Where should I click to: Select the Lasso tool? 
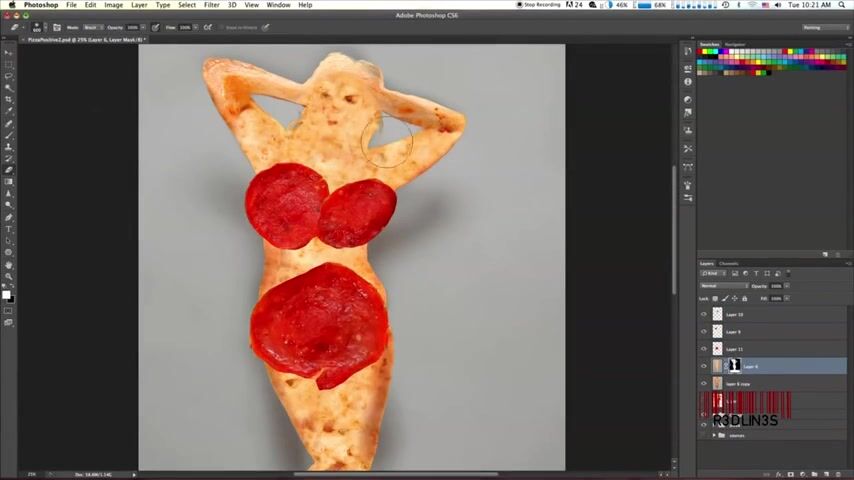pos(9,76)
